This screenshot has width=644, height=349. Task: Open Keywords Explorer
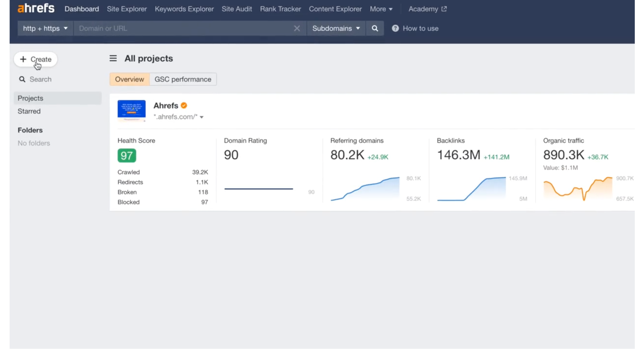tap(184, 9)
